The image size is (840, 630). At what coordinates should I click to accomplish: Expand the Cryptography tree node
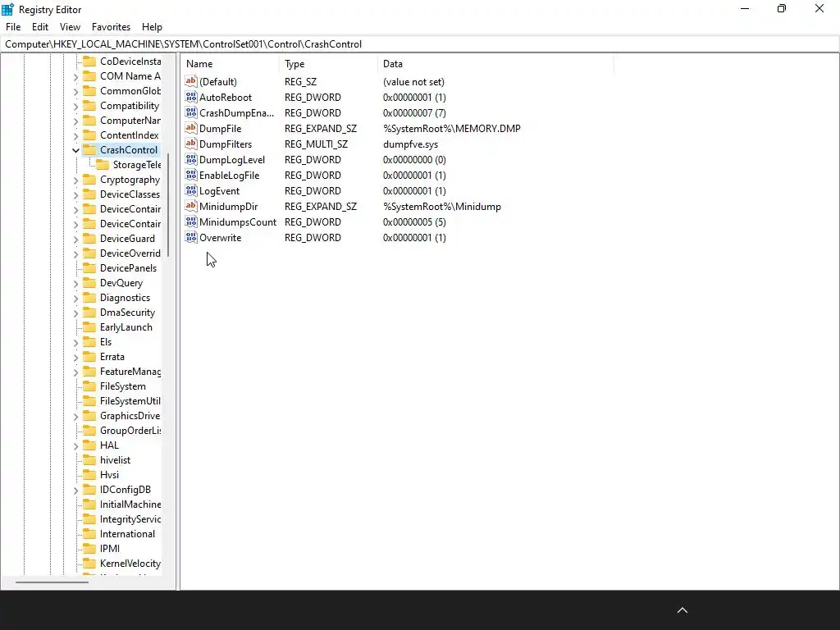(75, 180)
